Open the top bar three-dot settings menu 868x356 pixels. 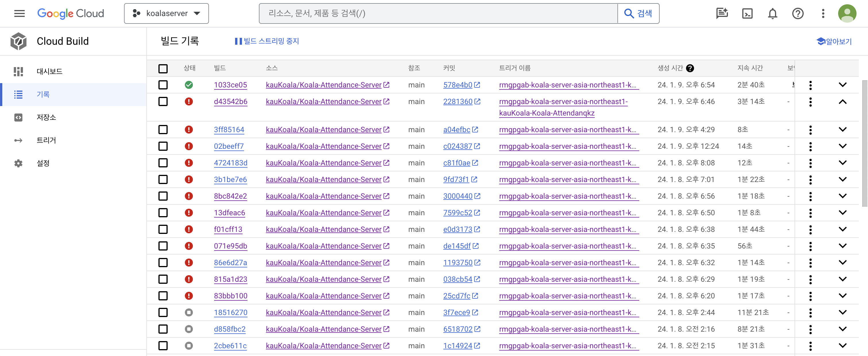click(x=823, y=13)
